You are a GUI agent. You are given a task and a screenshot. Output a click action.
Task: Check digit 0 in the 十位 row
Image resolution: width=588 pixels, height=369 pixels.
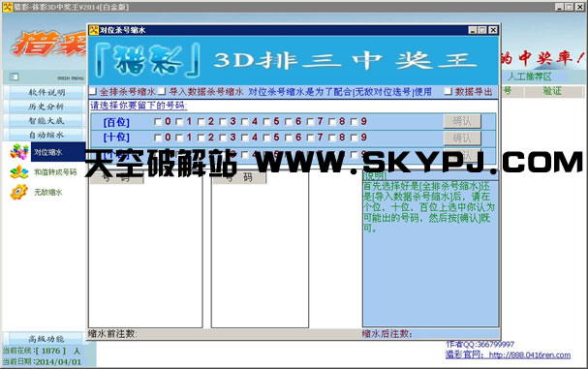point(158,138)
